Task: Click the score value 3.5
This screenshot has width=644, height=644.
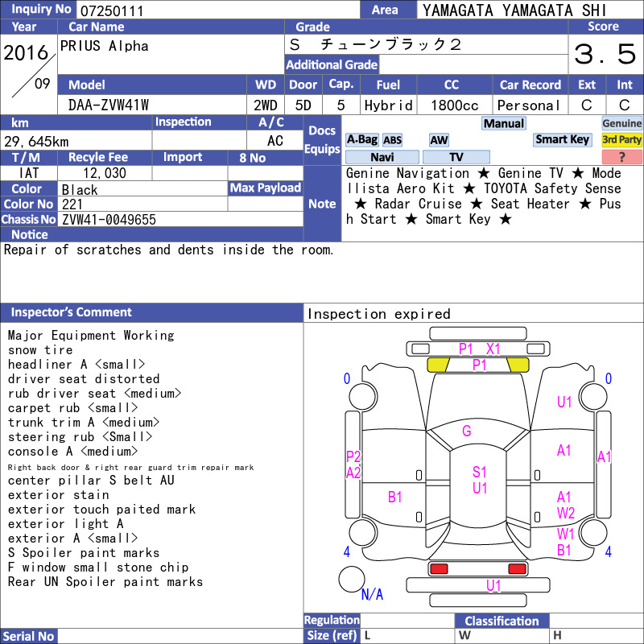Action: click(x=605, y=54)
